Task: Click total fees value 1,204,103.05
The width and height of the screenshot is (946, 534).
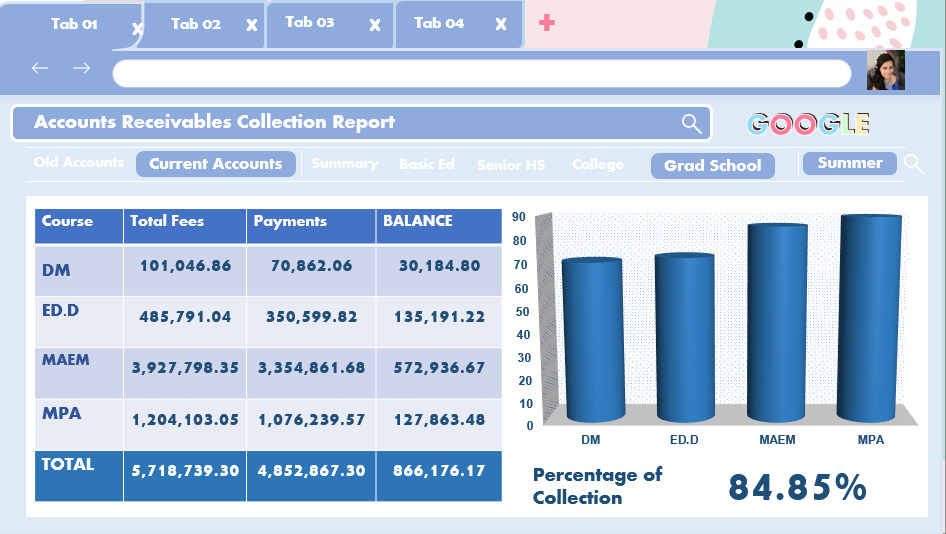Action: 185,419
